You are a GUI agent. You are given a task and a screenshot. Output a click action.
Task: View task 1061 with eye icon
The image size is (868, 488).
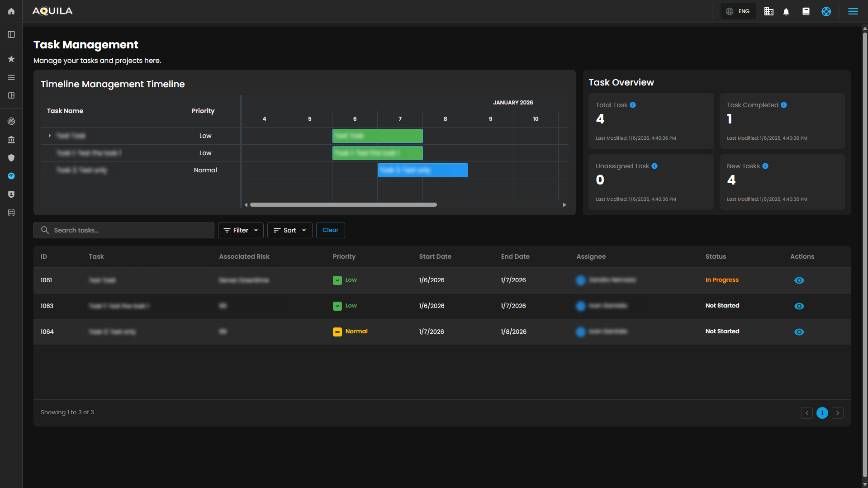799,280
